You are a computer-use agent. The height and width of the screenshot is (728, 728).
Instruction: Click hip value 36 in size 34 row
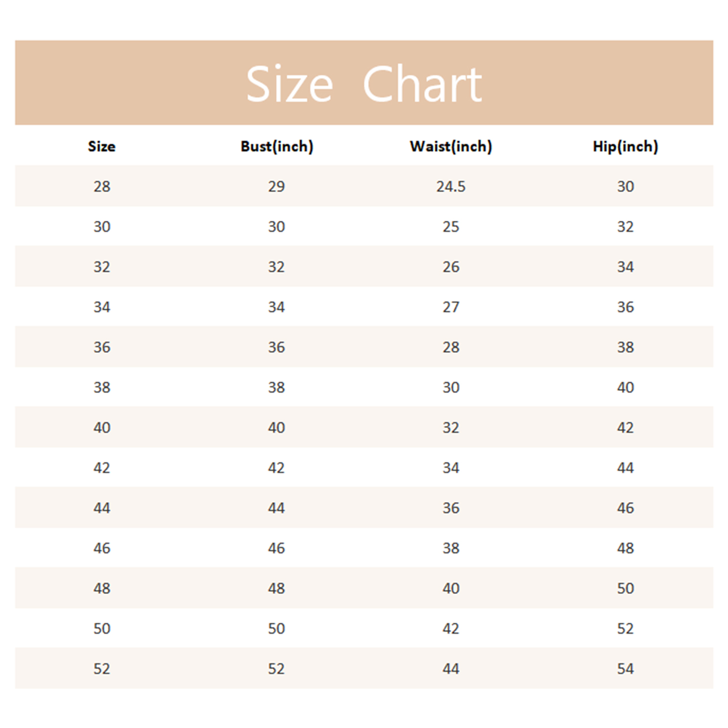click(625, 307)
